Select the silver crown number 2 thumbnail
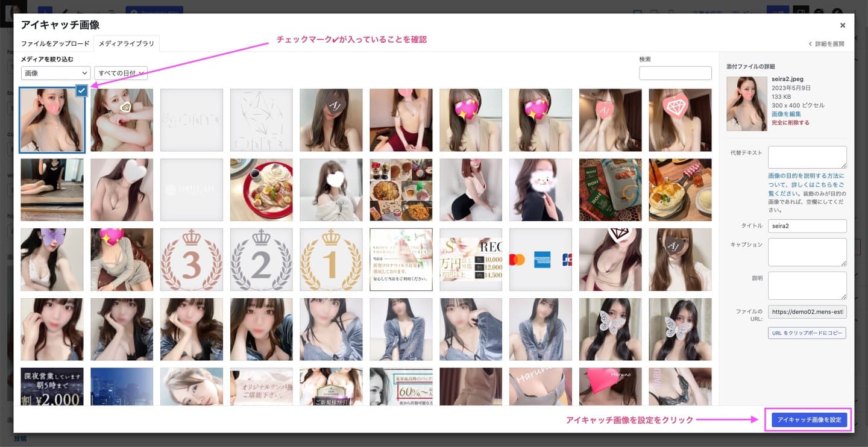Screen dimensions: 868x447 (262, 260)
